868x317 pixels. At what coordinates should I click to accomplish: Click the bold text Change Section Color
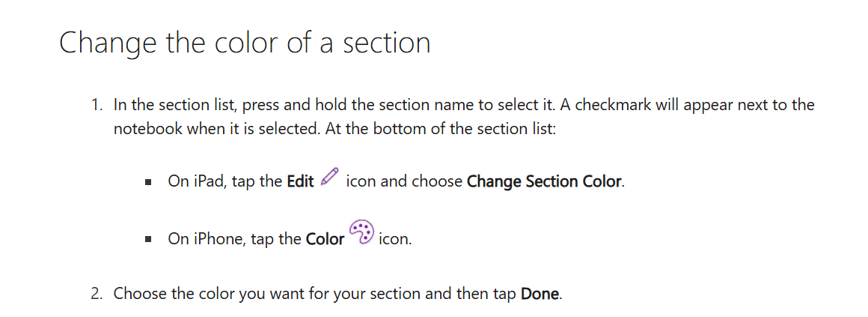coord(544,181)
